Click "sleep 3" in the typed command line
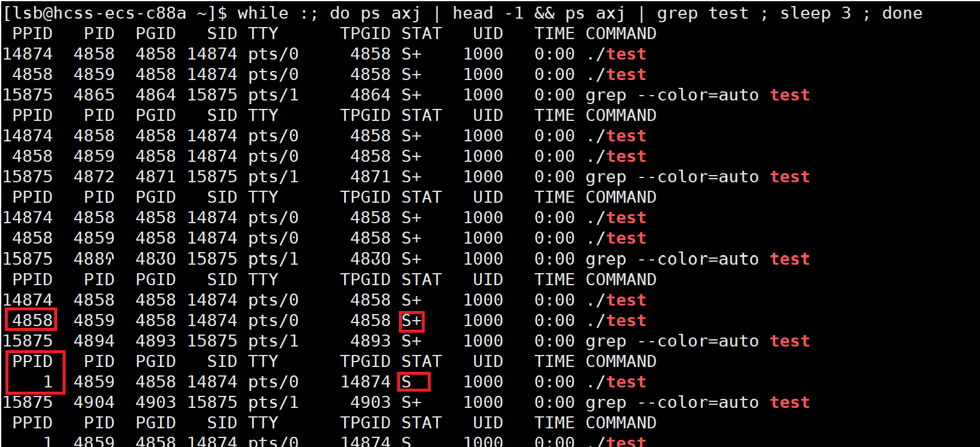The height and width of the screenshot is (447, 980). [815, 13]
